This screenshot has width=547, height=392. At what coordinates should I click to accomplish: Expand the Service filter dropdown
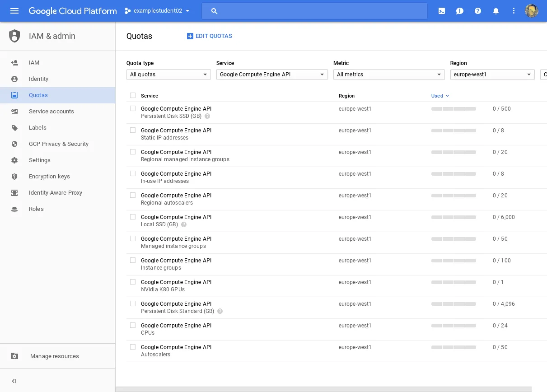tap(272, 75)
